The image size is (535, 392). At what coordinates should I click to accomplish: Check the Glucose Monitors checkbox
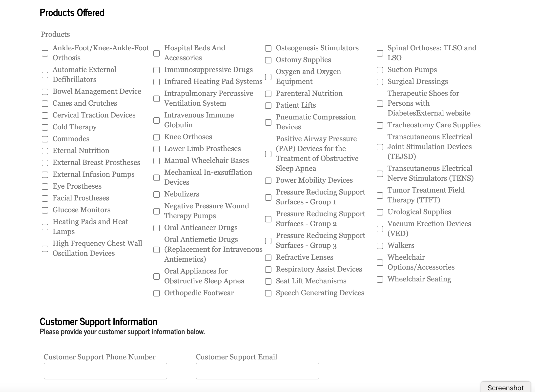tap(45, 210)
